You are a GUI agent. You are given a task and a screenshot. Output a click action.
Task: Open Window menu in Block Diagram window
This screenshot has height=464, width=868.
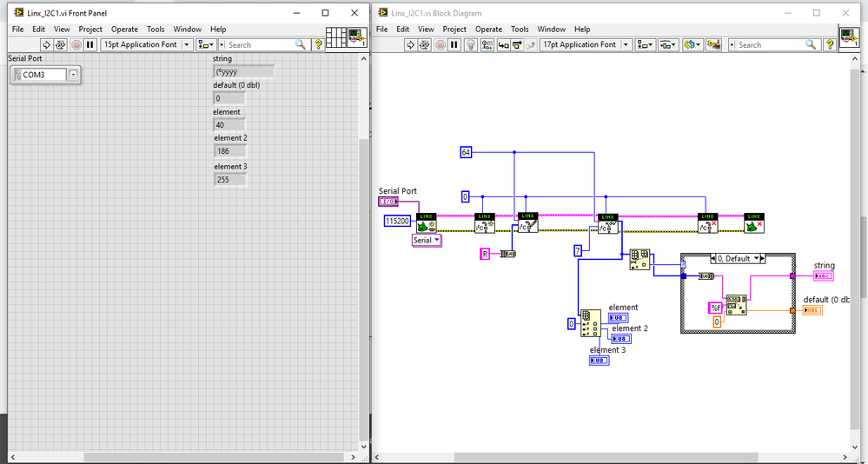pos(552,30)
